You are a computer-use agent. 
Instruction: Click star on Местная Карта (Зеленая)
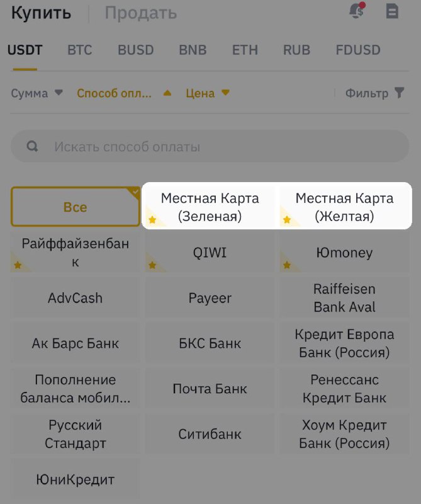[x=152, y=220]
